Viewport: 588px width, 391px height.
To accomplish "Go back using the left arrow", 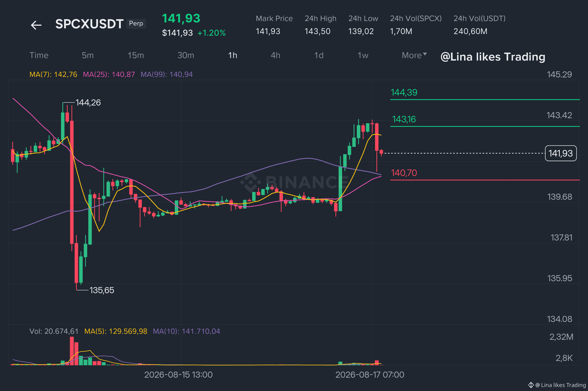I will 36,25.
